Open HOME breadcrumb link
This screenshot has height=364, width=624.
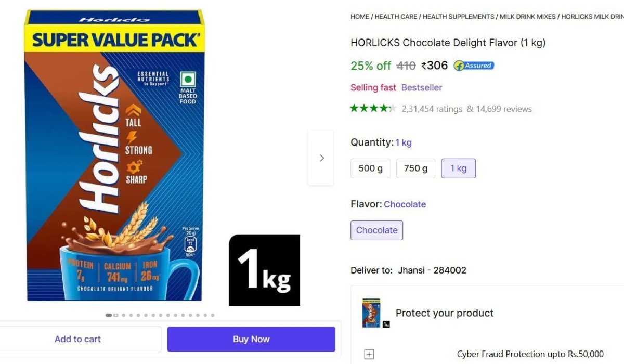point(360,17)
